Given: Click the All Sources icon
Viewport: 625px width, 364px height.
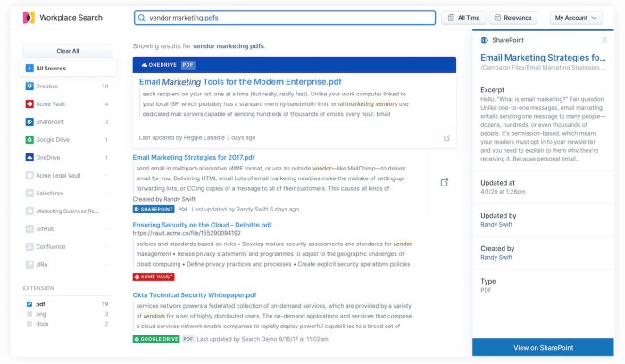Looking at the screenshot, I should tap(29, 68).
